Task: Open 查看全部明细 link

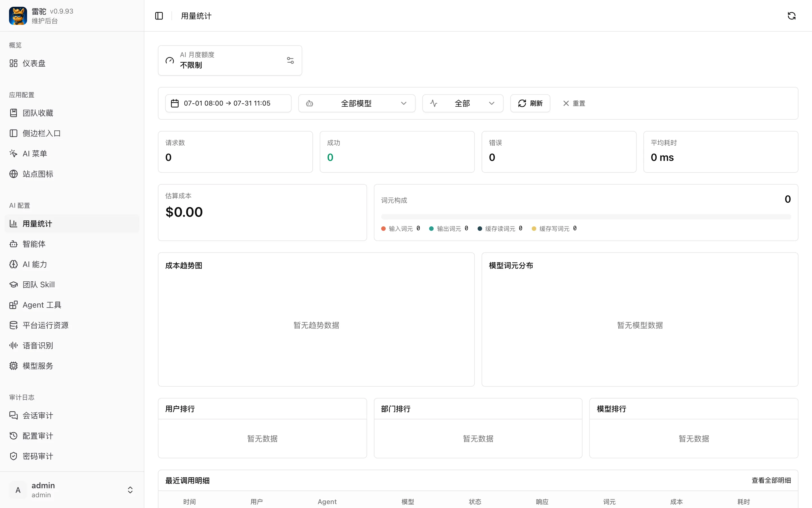Action: [x=771, y=480]
